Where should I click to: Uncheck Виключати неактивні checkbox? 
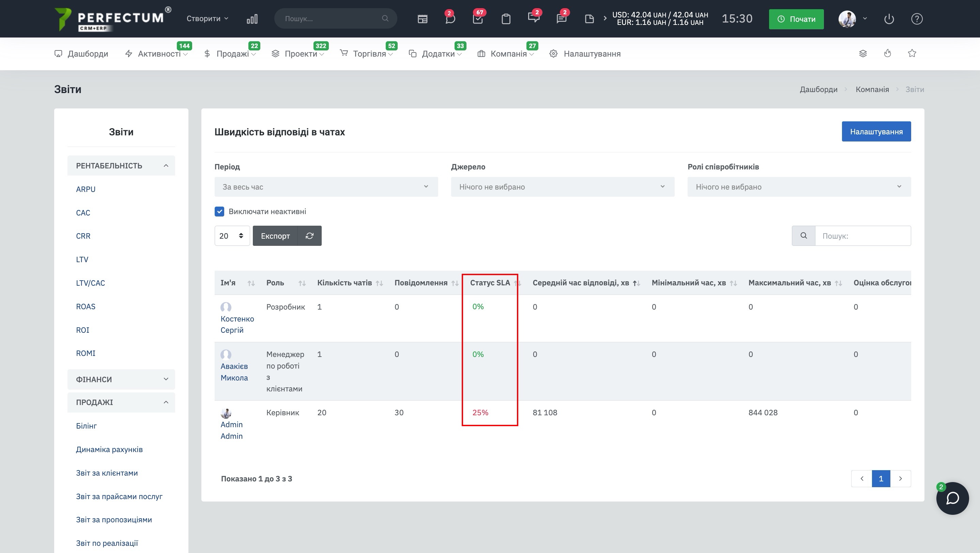[x=219, y=212]
